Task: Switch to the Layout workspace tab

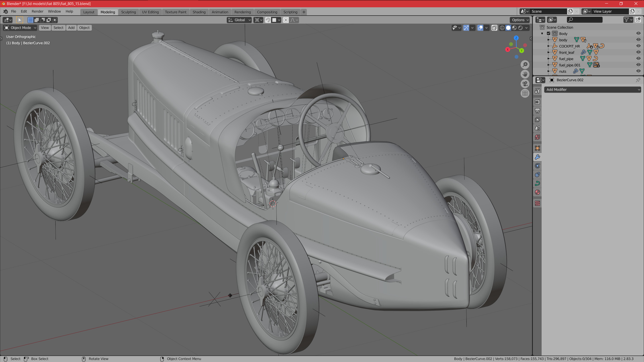Action: [89, 12]
